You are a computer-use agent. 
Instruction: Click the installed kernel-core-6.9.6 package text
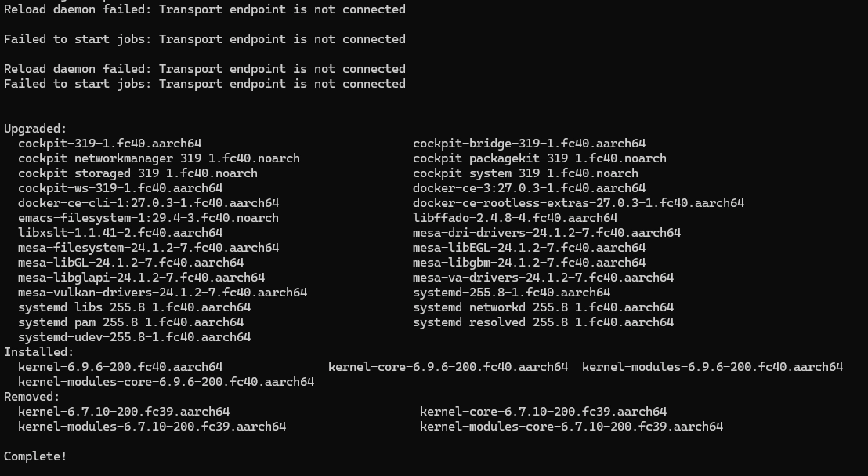point(447,367)
